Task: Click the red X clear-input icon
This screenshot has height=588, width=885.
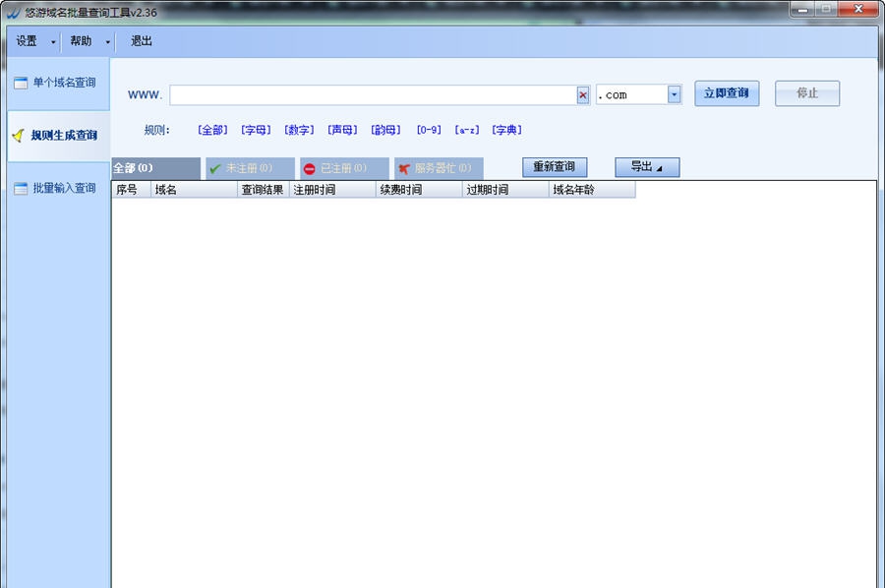Action: click(x=582, y=94)
